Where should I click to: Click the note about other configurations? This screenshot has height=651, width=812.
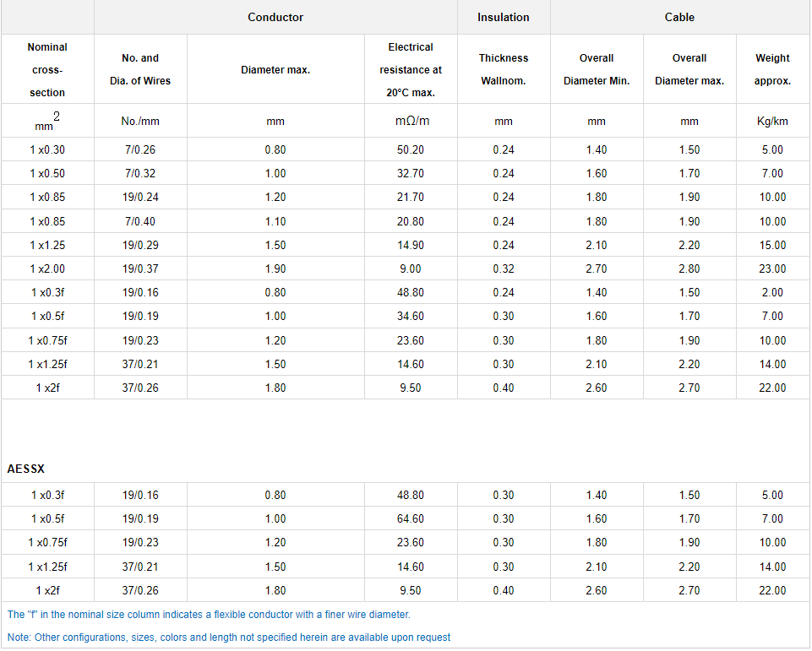coord(229,637)
